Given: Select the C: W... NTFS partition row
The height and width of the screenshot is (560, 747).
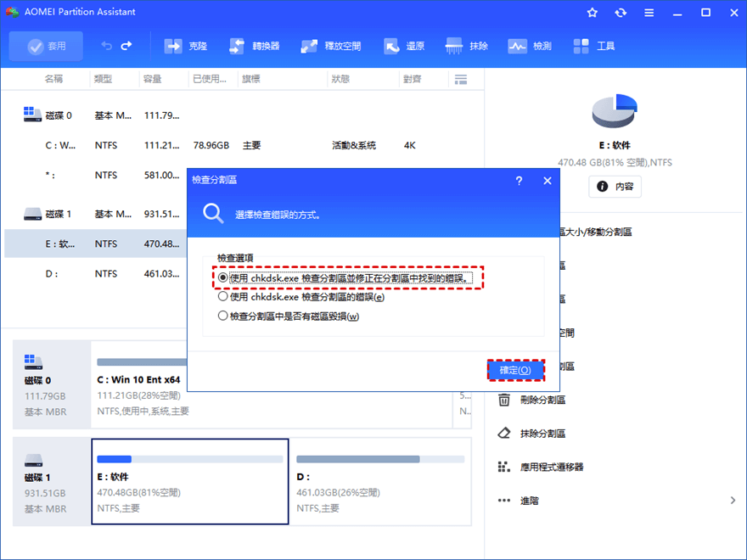Looking at the screenshot, I should pyautogui.click(x=243, y=145).
